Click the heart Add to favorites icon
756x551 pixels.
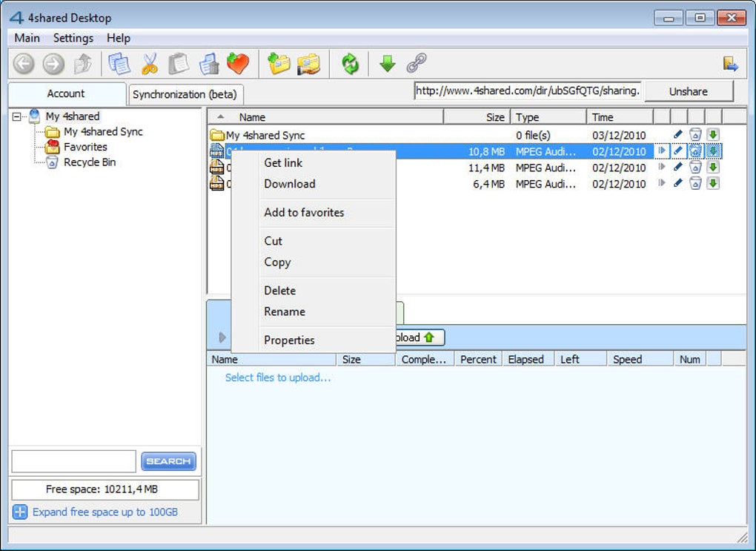tap(238, 63)
